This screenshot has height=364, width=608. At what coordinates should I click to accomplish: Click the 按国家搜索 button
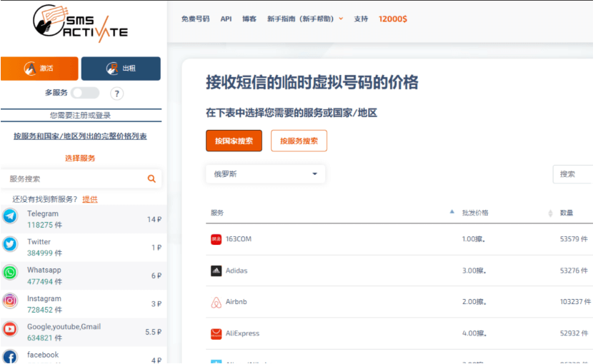pyautogui.click(x=234, y=141)
